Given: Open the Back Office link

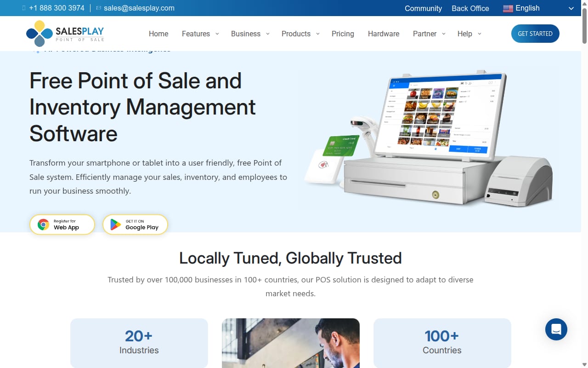Looking at the screenshot, I should pos(470,8).
